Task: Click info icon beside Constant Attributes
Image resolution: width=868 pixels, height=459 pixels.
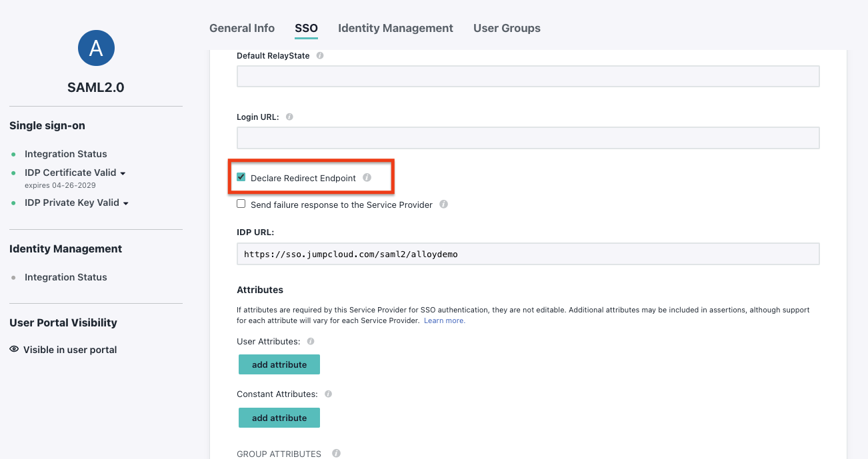Action: (x=328, y=394)
